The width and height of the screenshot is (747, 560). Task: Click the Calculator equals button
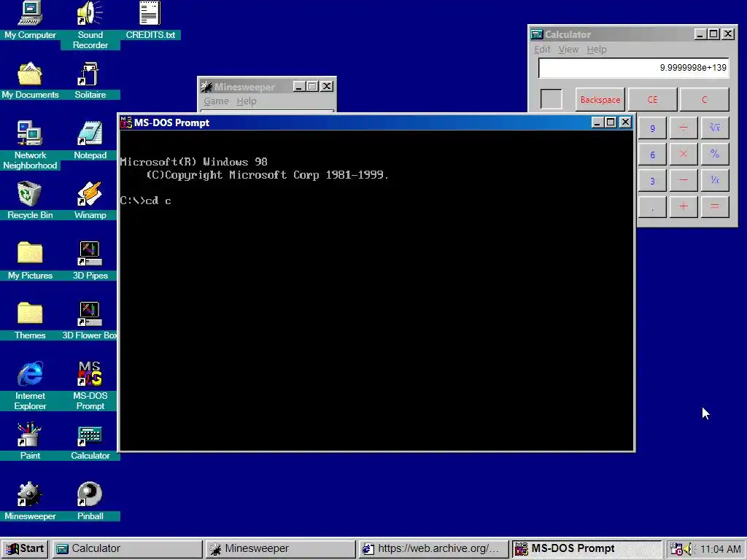(715, 206)
